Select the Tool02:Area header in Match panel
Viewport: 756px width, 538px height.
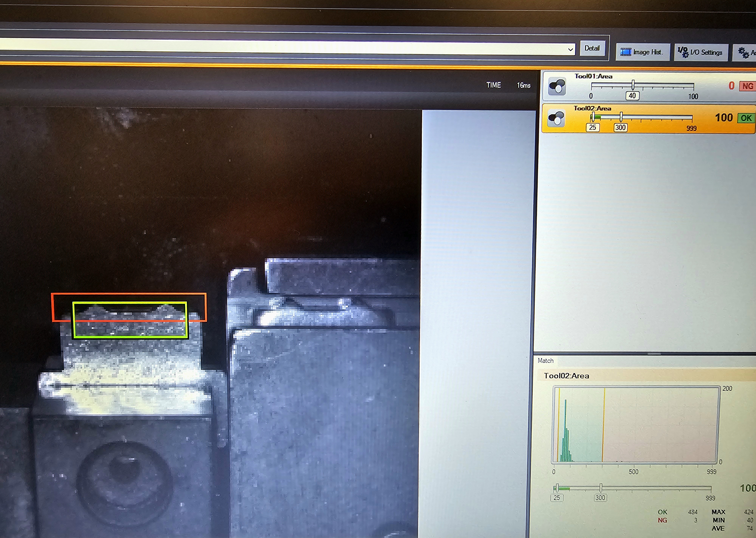pos(566,376)
